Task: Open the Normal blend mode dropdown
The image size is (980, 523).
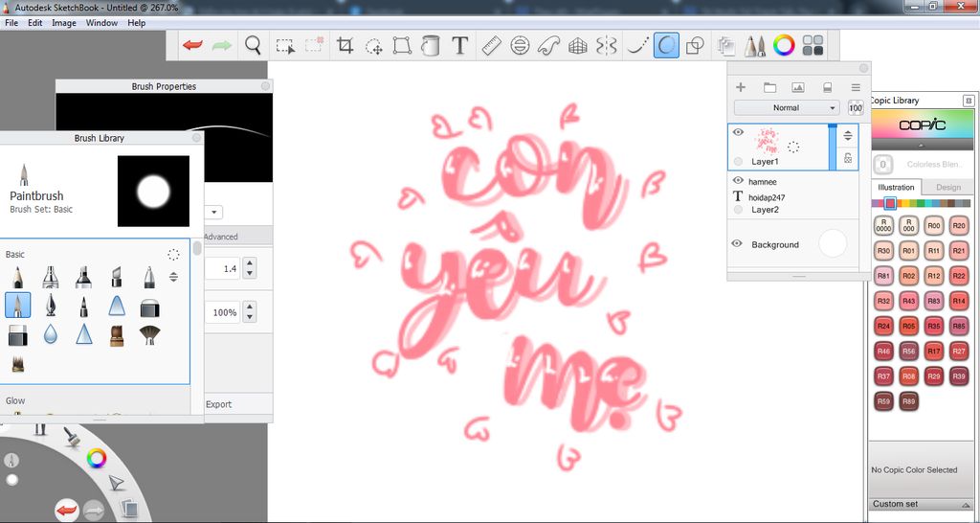Action: [x=787, y=107]
